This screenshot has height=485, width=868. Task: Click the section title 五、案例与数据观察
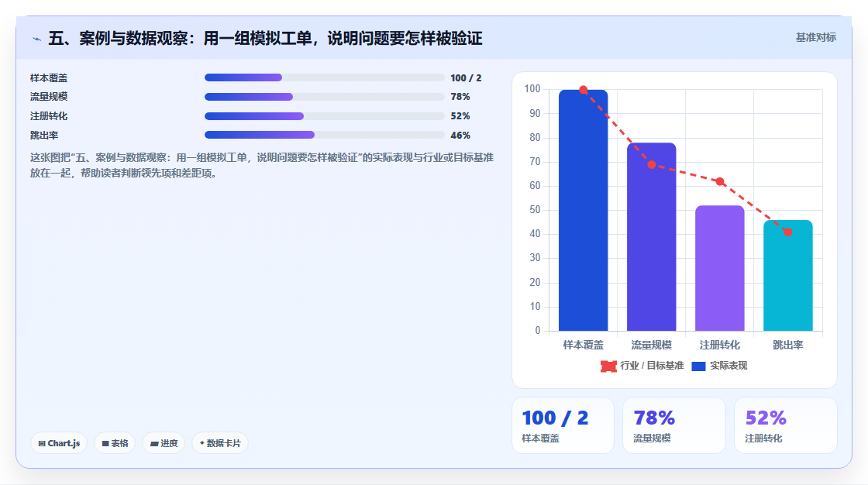click(x=266, y=38)
